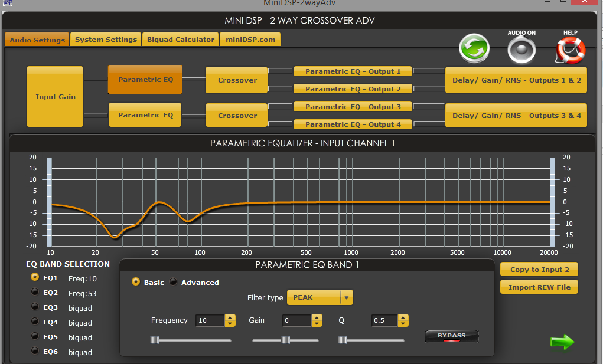Select EQ1 band radio button

(x=35, y=277)
